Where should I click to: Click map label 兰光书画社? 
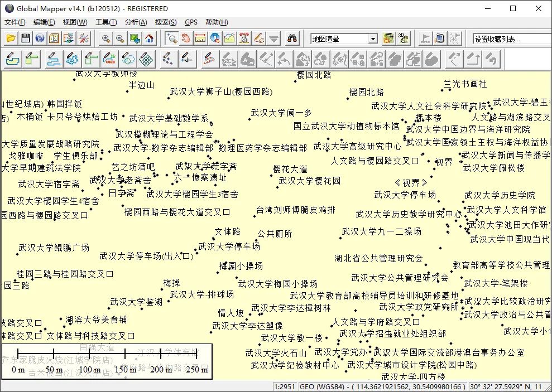coord(465,84)
